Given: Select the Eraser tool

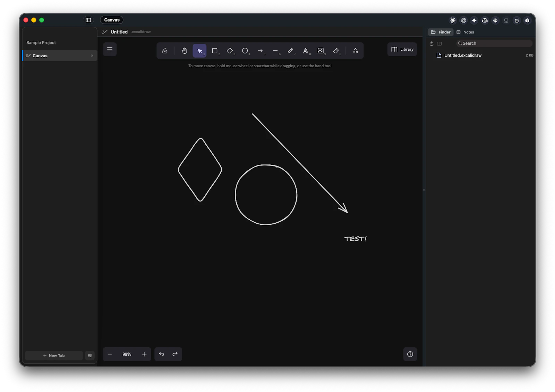Looking at the screenshot, I should pyautogui.click(x=336, y=51).
